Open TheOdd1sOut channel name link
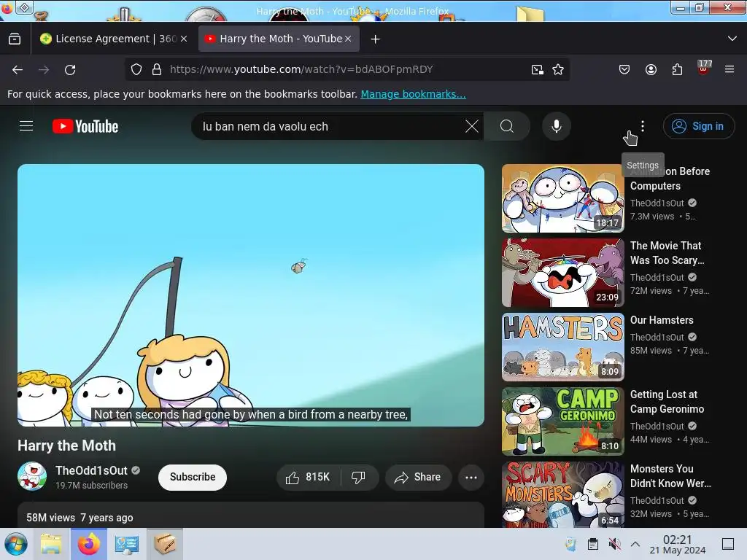This screenshot has width=747, height=560. pos(91,470)
